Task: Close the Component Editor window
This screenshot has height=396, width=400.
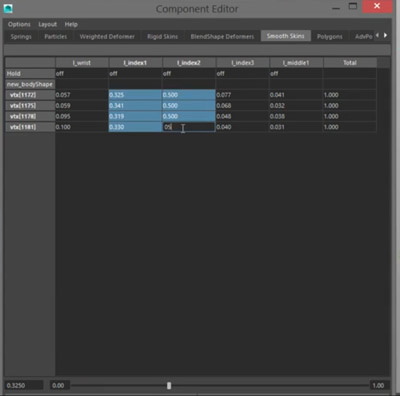Action: (377, 6)
